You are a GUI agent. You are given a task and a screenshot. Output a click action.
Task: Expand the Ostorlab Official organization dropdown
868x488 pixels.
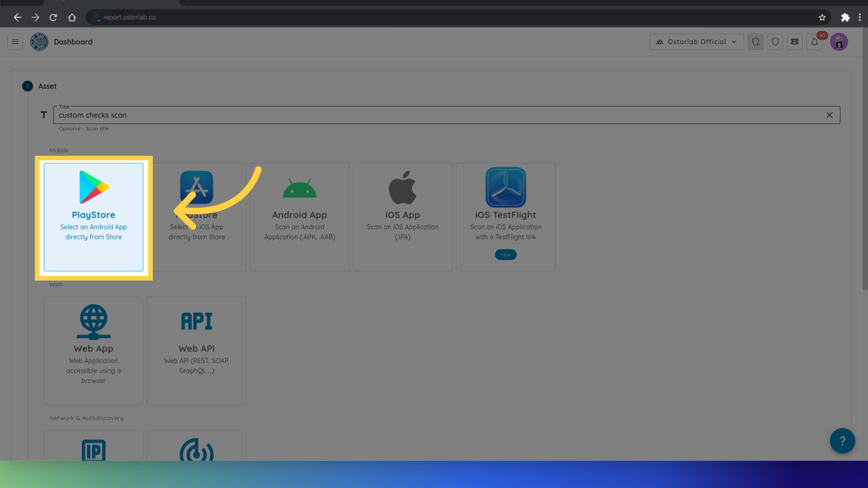click(x=696, y=42)
